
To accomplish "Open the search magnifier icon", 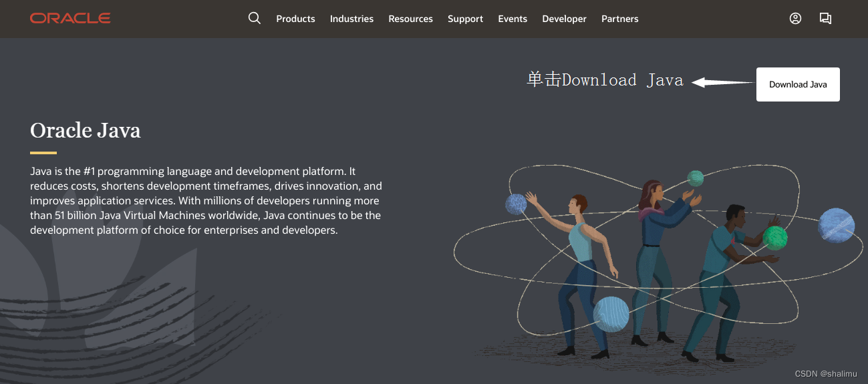I will [x=254, y=19].
